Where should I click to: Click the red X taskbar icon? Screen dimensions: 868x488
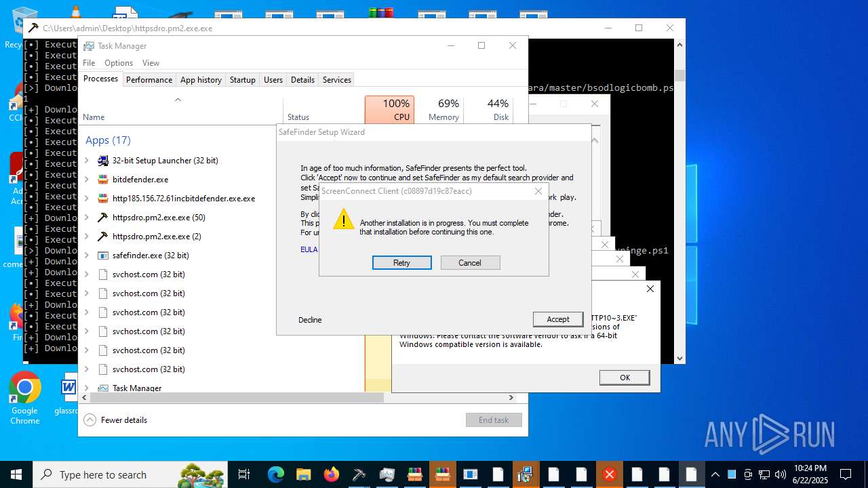point(610,474)
